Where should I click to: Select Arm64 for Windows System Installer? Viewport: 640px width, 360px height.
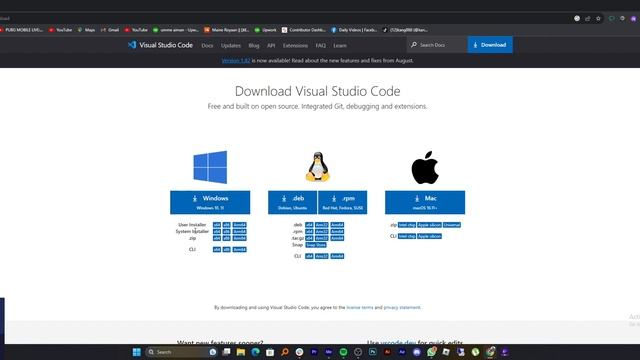point(239,231)
